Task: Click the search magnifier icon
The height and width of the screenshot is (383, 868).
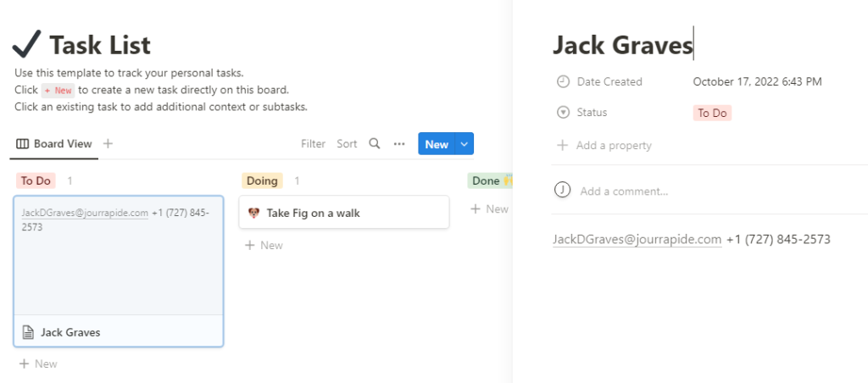Action: pyautogui.click(x=374, y=144)
